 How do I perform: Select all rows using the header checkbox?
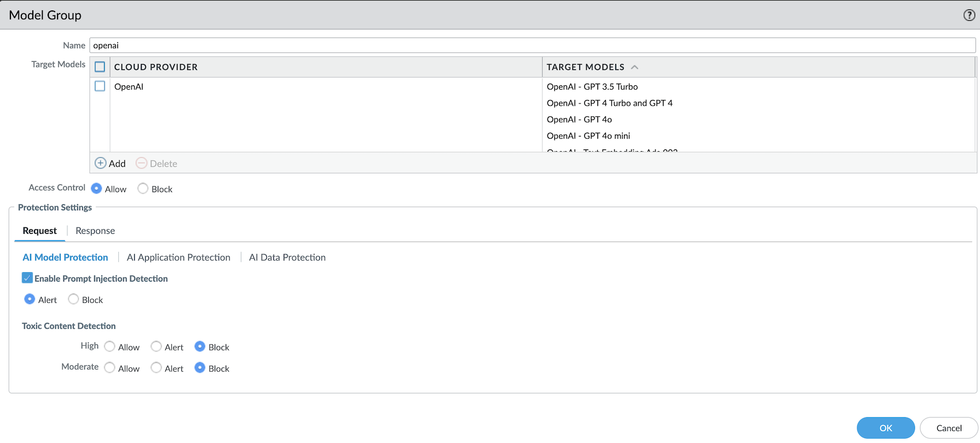point(100,67)
